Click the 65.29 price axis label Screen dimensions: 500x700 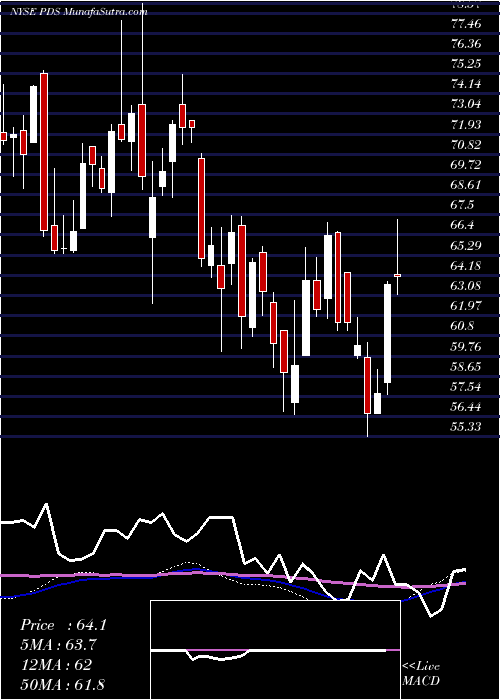[x=466, y=245]
